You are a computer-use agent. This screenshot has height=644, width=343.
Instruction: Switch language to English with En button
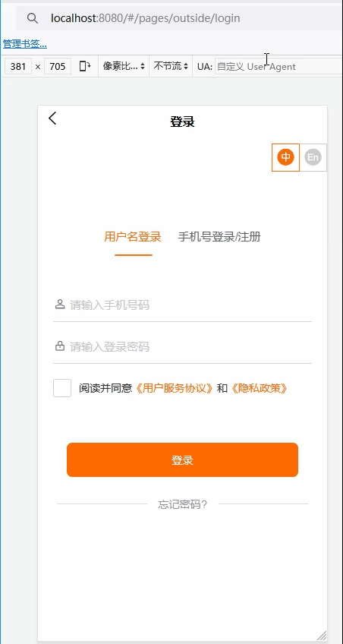coord(313,157)
